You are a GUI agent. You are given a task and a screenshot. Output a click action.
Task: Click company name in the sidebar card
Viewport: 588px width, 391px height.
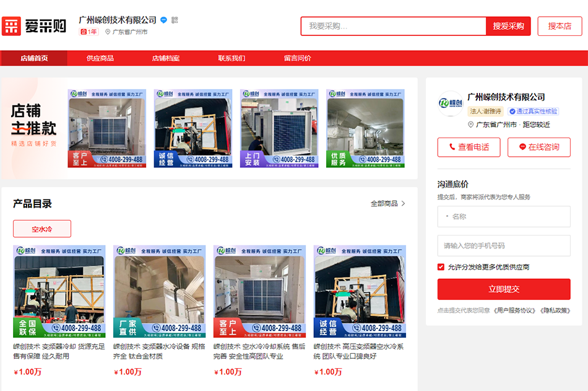click(506, 97)
